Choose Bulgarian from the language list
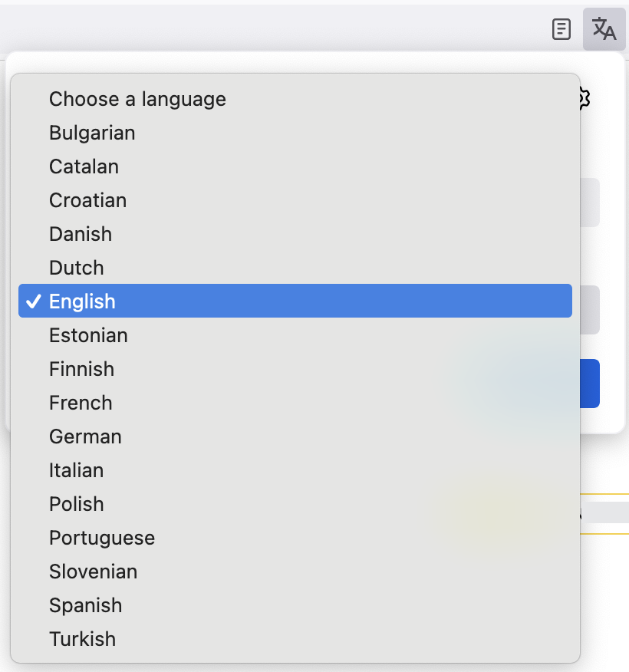629x672 pixels. 92,132
